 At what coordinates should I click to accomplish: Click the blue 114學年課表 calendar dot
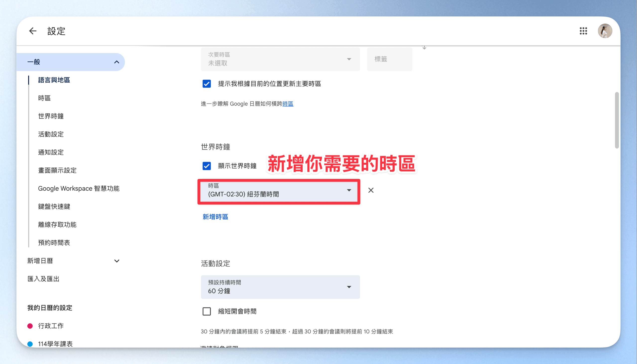pyautogui.click(x=30, y=344)
